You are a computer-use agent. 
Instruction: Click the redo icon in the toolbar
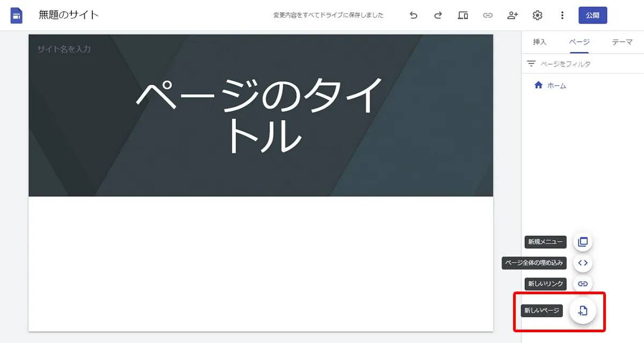point(438,15)
